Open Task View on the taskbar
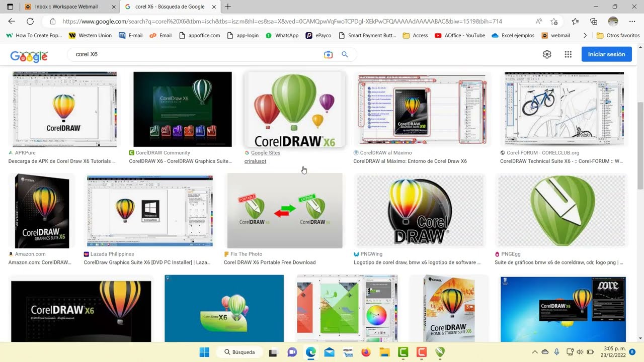 pyautogui.click(x=273, y=352)
